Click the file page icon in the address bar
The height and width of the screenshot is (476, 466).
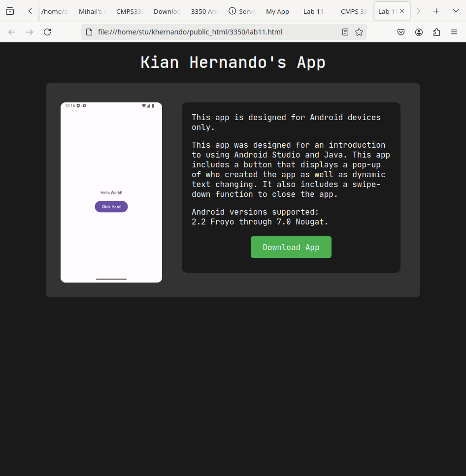[89, 32]
